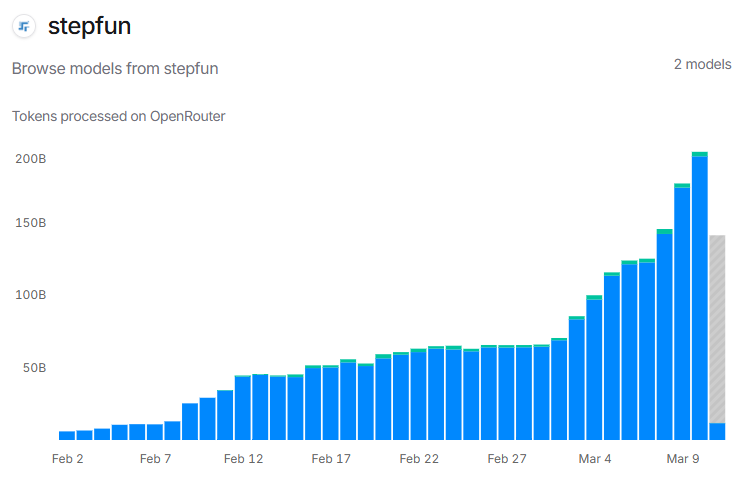
Task: Click the '200B' y-axis label
Action: tap(31, 159)
